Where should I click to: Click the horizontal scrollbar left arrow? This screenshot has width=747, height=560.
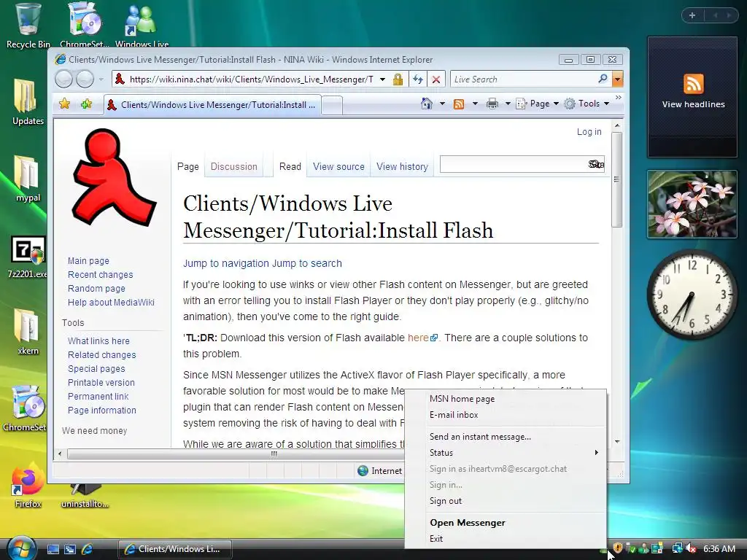60,454
